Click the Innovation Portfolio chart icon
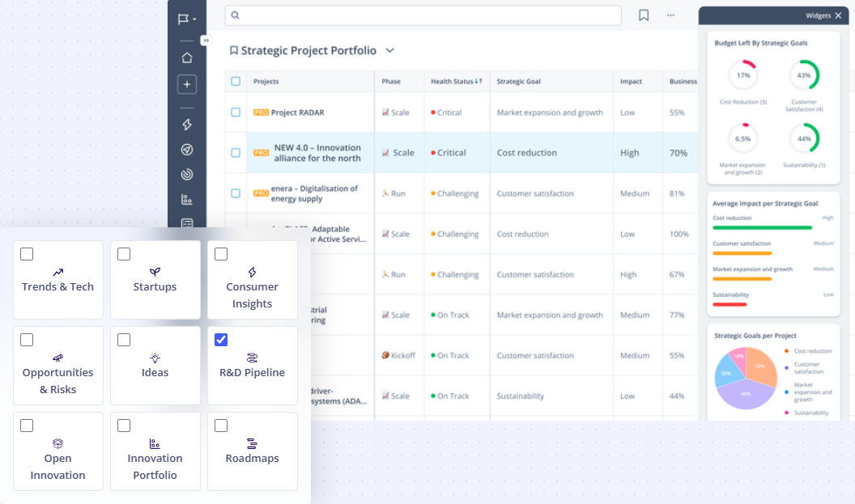The width and height of the screenshot is (855, 504). (x=155, y=443)
